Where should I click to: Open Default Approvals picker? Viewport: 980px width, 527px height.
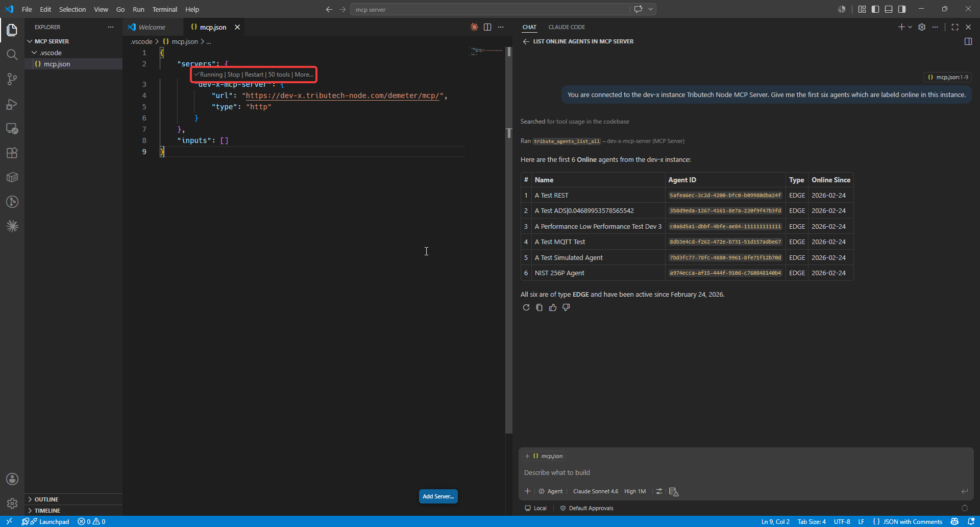[586, 508]
